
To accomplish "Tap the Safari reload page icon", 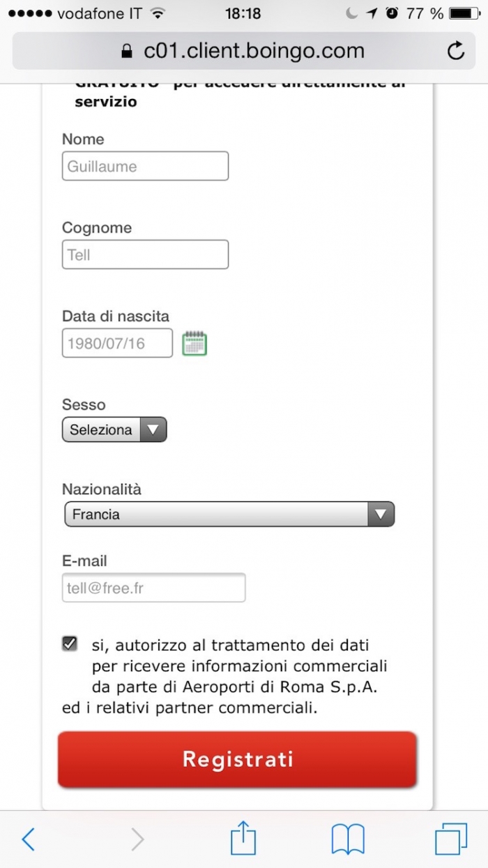I will [455, 50].
